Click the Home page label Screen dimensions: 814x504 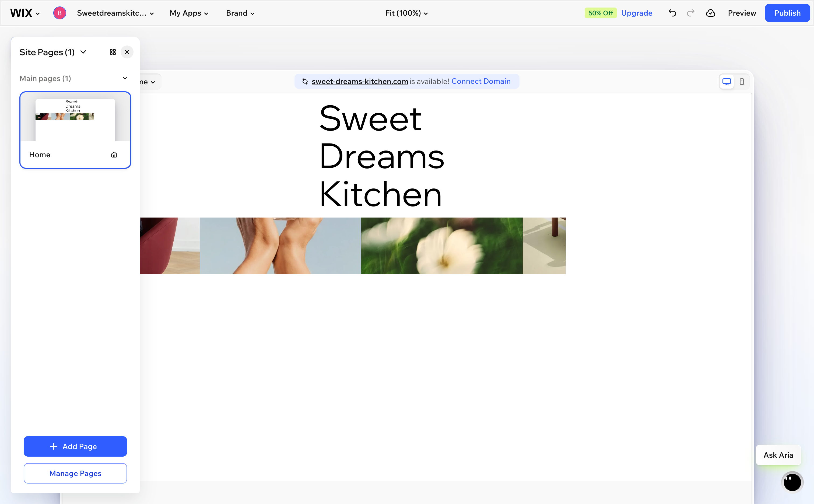pos(40,155)
